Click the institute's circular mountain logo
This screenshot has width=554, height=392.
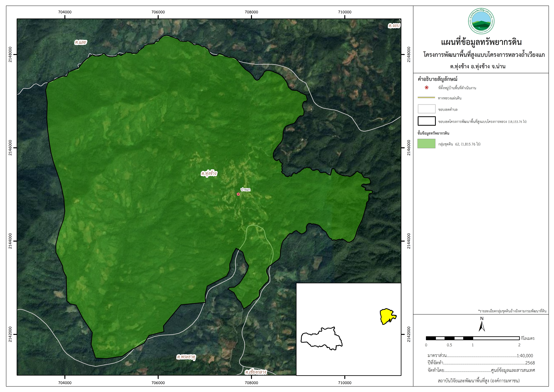click(x=481, y=21)
